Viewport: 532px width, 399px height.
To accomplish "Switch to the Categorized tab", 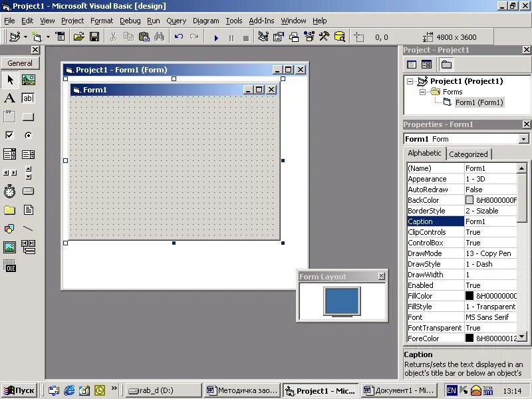I will tap(468, 154).
